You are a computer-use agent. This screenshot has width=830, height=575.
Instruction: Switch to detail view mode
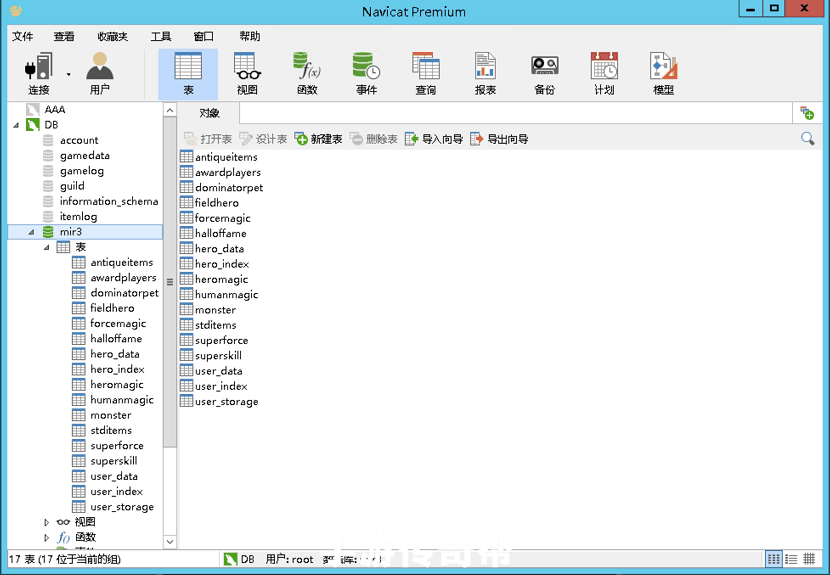809,559
